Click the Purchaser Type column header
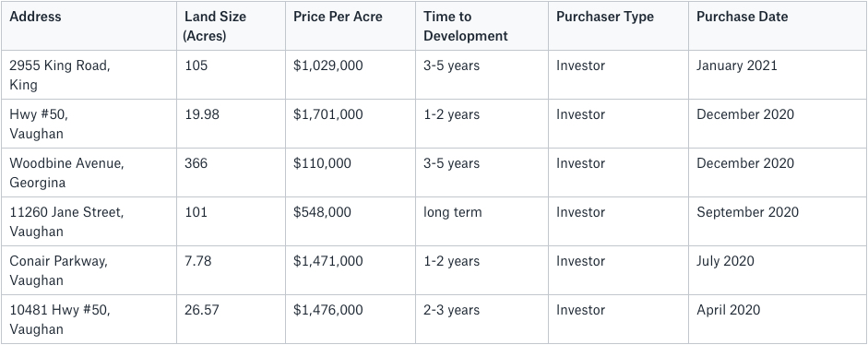Image resolution: width=868 pixels, height=345 pixels. coord(618,26)
